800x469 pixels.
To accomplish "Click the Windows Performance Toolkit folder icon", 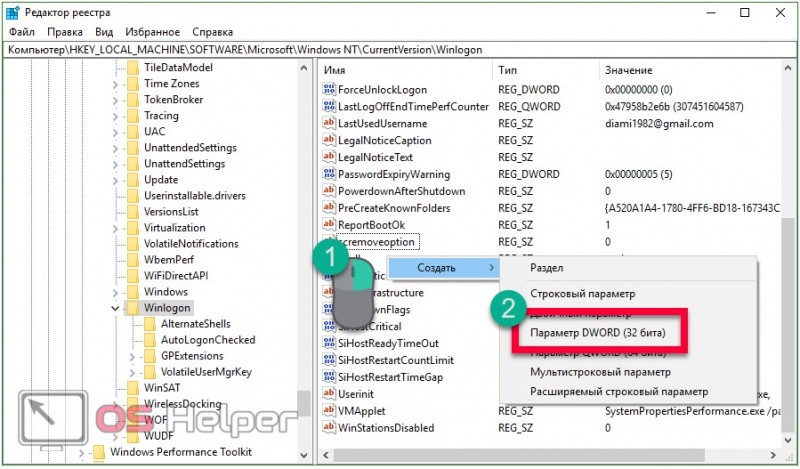I will (99, 452).
